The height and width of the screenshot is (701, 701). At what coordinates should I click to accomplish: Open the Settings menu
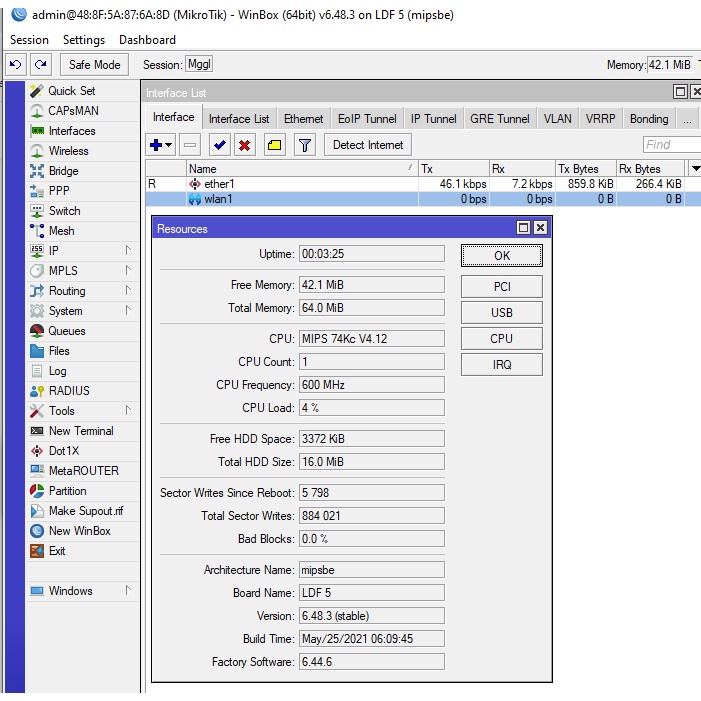click(x=84, y=40)
